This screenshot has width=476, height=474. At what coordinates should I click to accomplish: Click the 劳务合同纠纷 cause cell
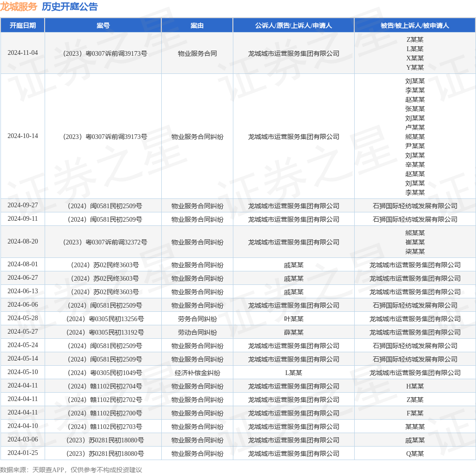coord(197,319)
